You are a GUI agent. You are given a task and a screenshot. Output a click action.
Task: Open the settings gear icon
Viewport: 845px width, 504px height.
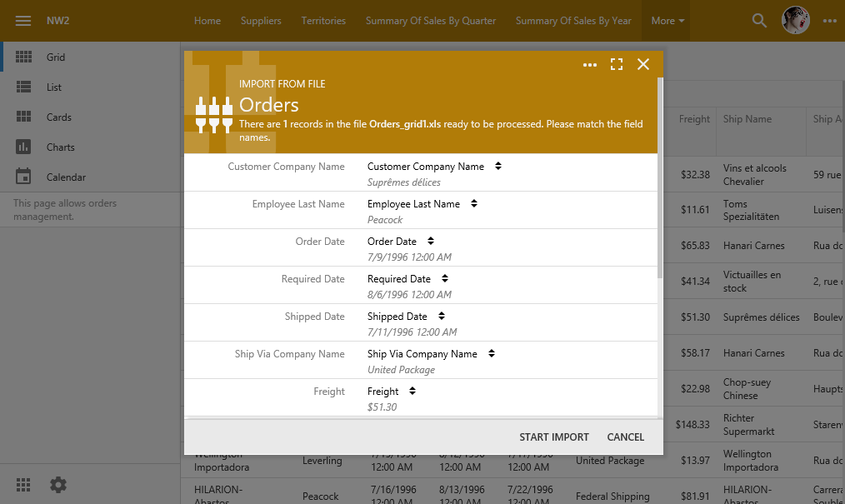tap(57, 484)
